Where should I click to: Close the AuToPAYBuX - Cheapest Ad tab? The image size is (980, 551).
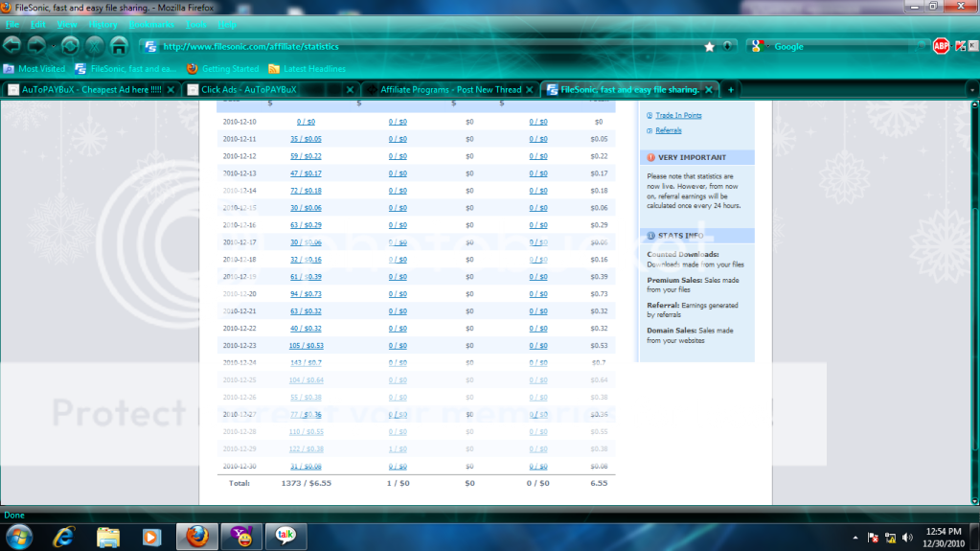click(x=171, y=89)
